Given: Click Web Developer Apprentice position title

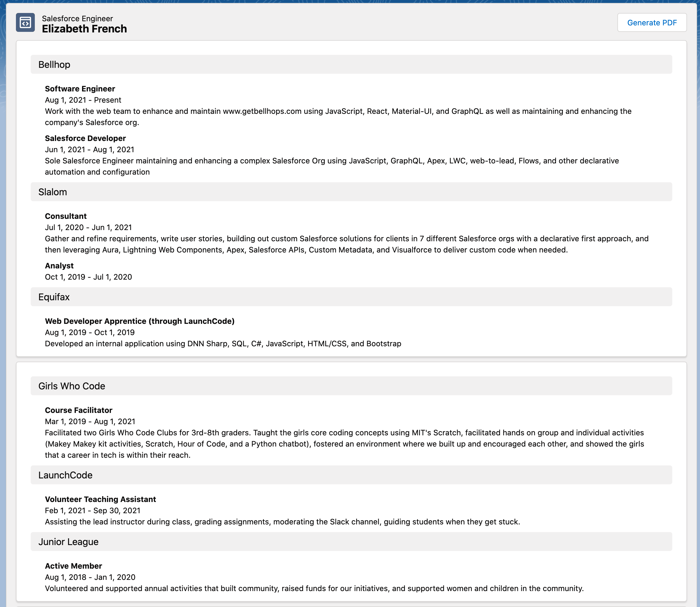Looking at the screenshot, I should (x=140, y=321).
